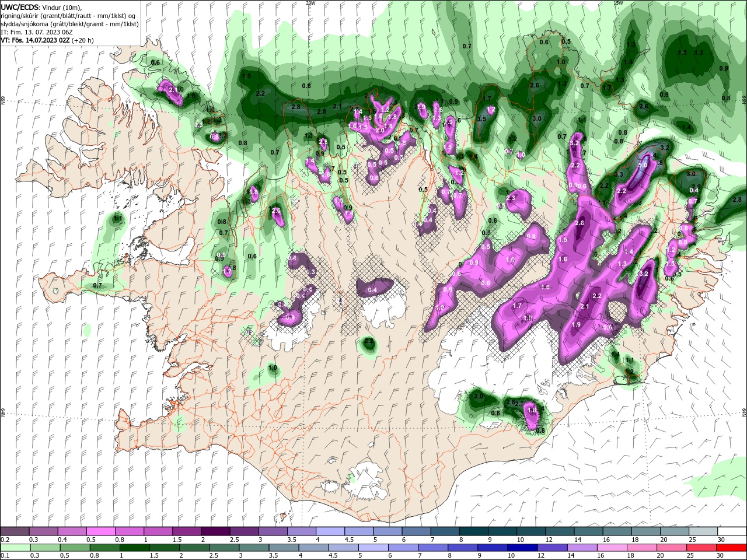Click the darkest green 1–1.5 rain legend swatch

coord(135,548)
